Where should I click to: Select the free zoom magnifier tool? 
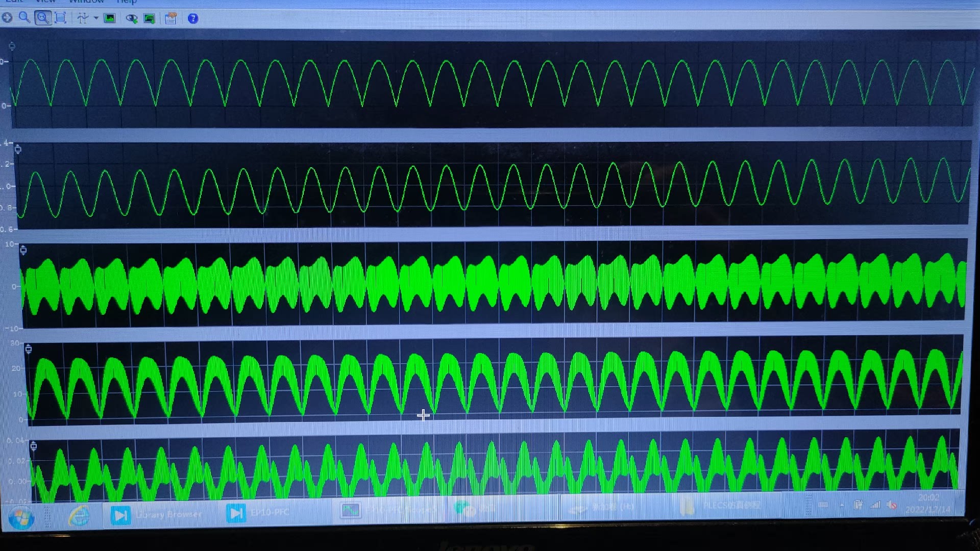click(24, 18)
